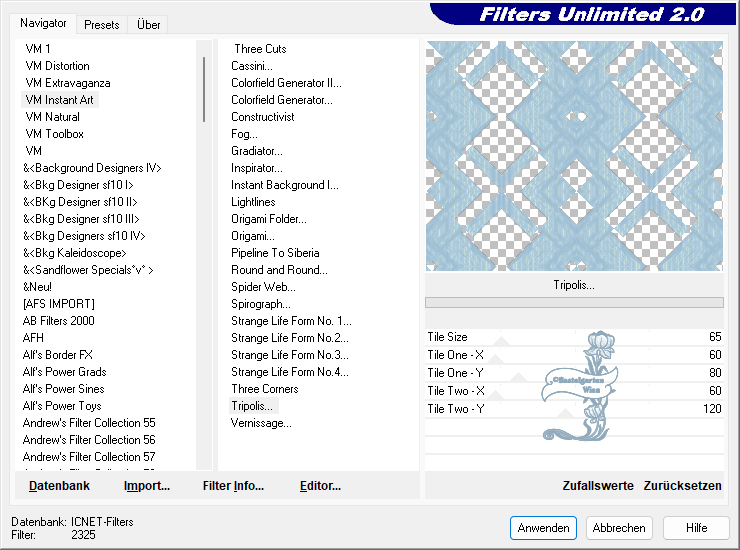The height and width of the screenshot is (550, 740).
Task: Choose Pipeline To Siberia filter
Action: coord(275,253)
